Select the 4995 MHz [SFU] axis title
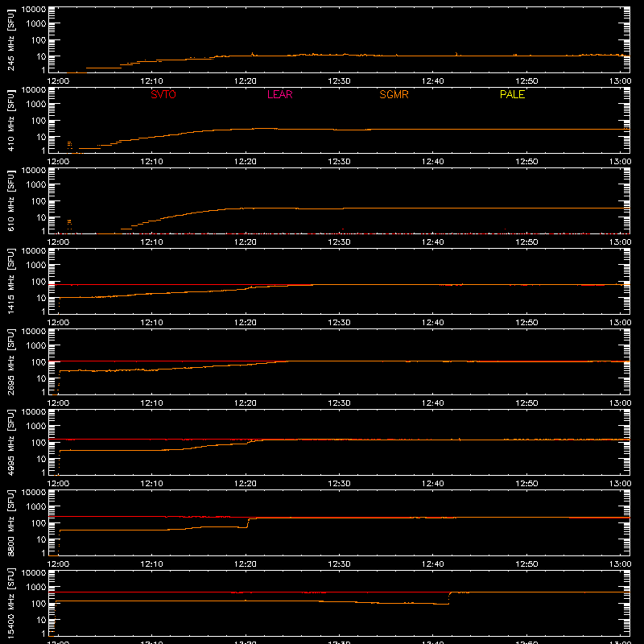This screenshot has height=644, width=644. 11,443
